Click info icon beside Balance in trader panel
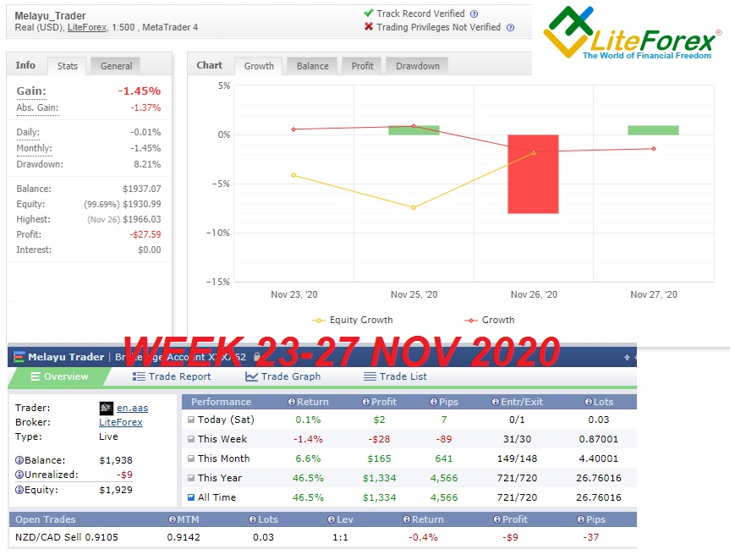Image resolution: width=735 pixels, height=560 pixels. click(19, 460)
